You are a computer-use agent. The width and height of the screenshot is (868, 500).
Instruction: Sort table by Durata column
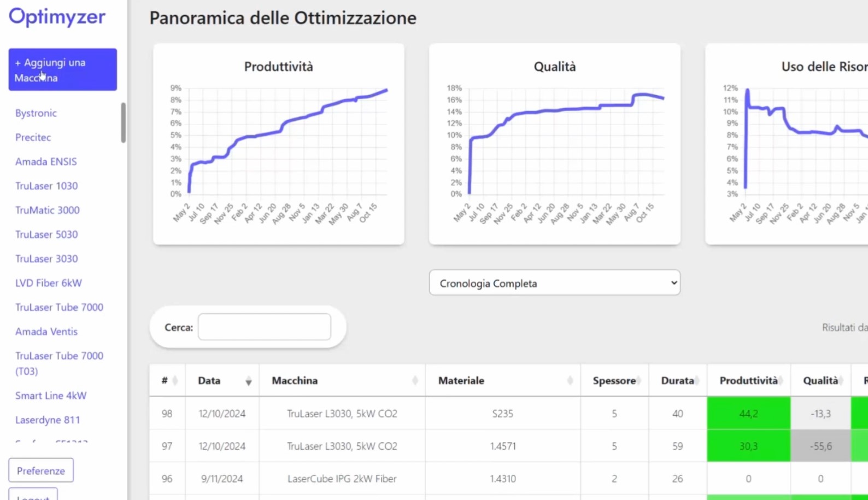pyautogui.click(x=677, y=381)
